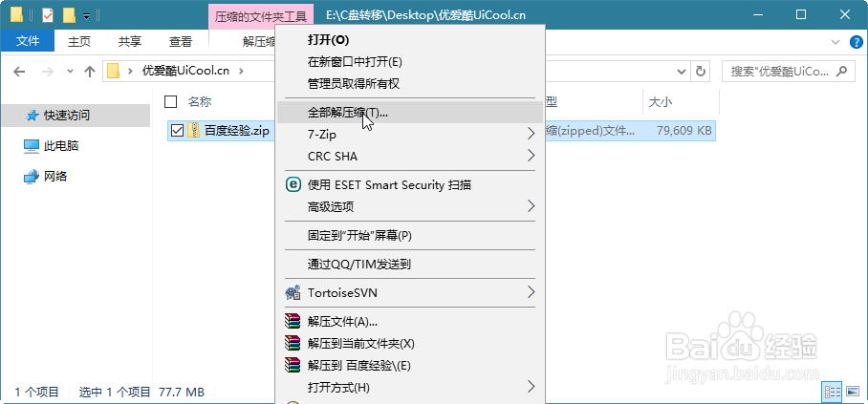The height and width of the screenshot is (404, 868).
Task: Select 此电脑 in the navigation pane
Action: (x=61, y=145)
